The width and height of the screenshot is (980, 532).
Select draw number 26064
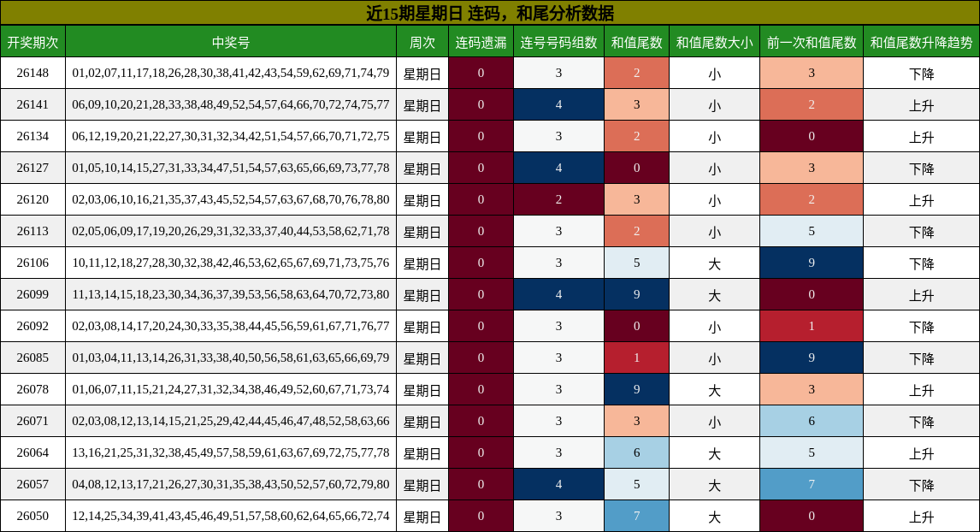[x=32, y=452]
